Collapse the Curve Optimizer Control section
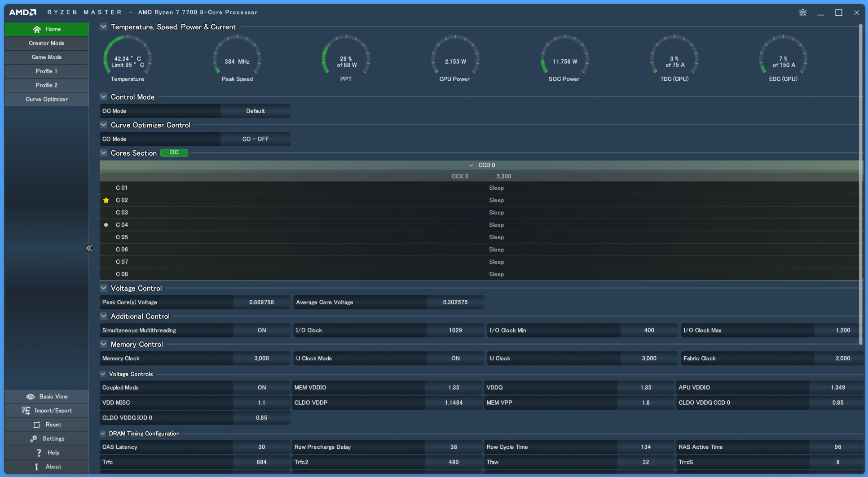The image size is (868, 477). pos(104,125)
